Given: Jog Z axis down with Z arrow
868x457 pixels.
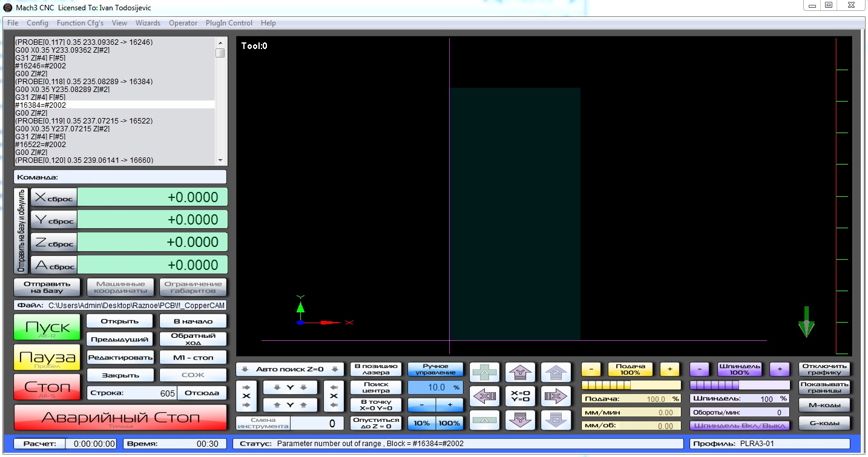Looking at the screenshot, I should (556, 419).
